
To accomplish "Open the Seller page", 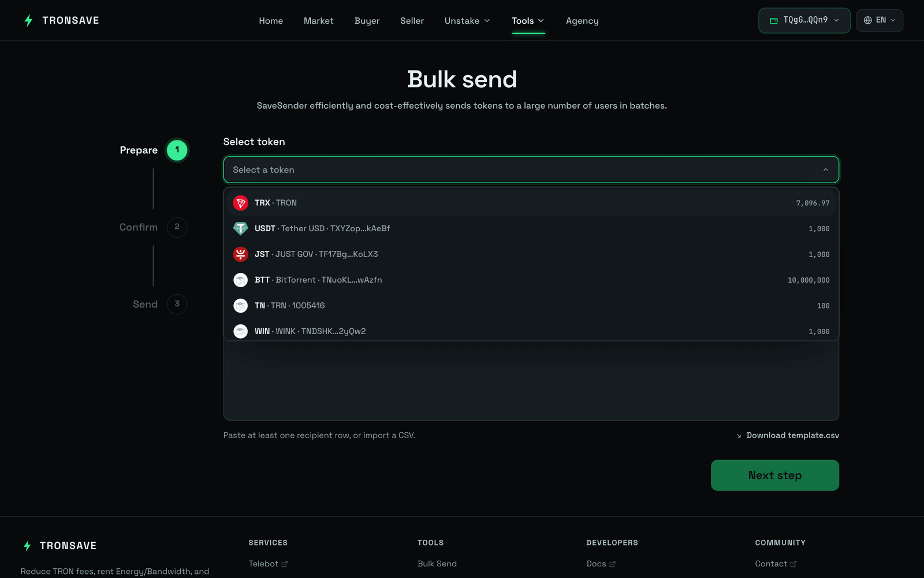I will click(x=412, y=21).
